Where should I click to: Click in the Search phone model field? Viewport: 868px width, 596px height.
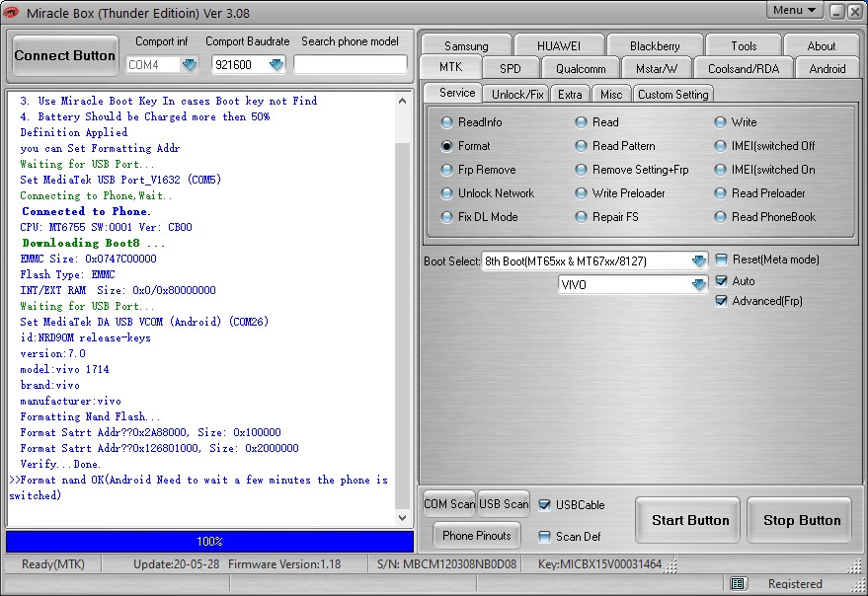[351, 65]
